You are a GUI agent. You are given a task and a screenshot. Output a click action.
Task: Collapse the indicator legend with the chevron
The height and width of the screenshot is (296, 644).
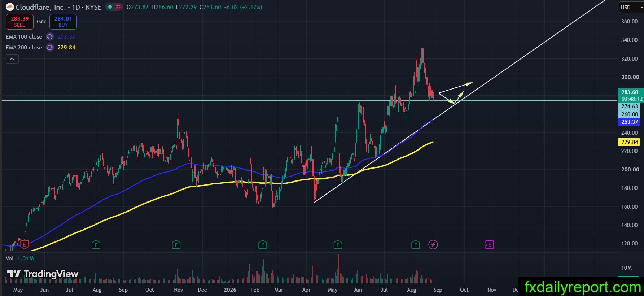[12, 58]
